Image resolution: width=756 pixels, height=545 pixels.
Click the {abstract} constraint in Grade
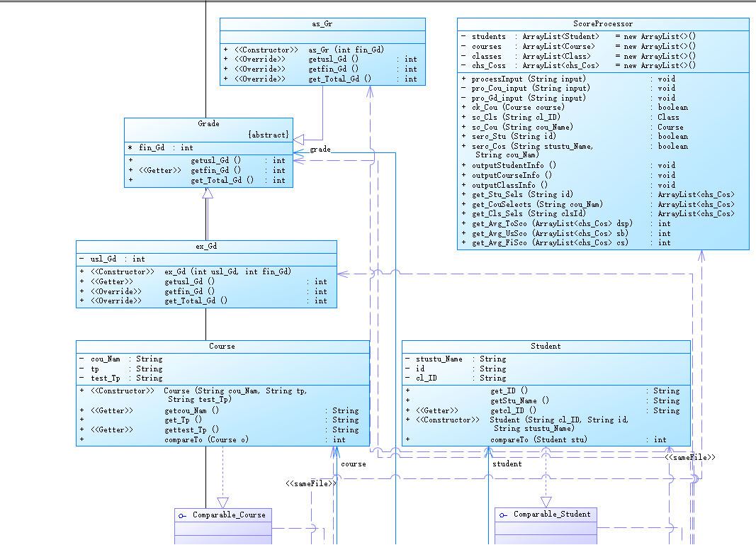coord(268,135)
